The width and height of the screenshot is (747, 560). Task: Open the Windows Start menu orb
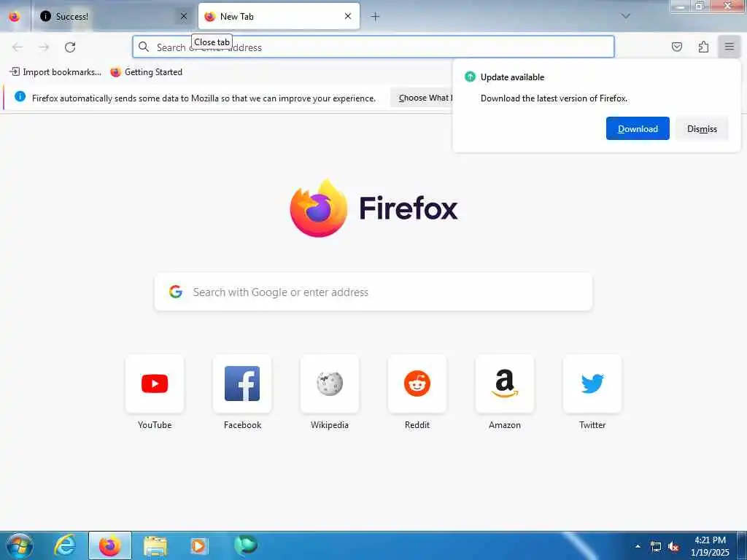click(x=20, y=545)
